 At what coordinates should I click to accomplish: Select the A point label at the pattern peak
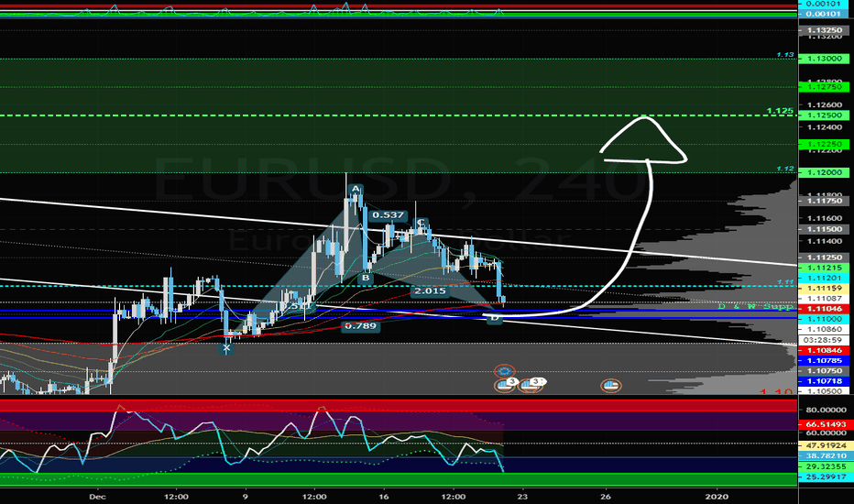click(356, 191)
